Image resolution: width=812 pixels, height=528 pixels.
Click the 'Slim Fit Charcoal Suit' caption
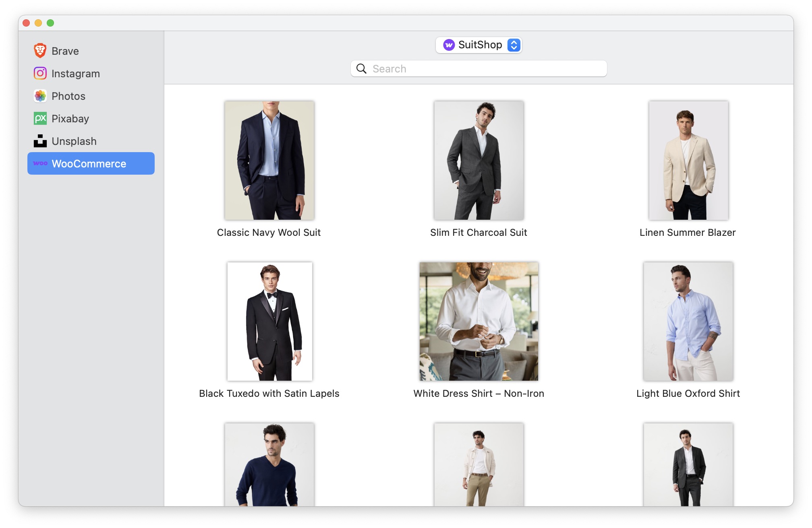pos(478,233)
